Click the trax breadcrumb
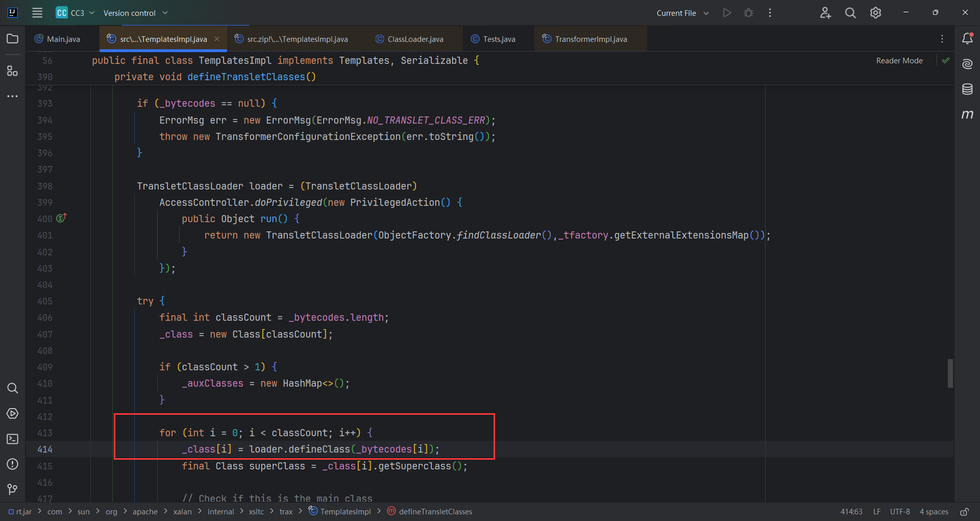This screenshot has width=980, height=521. point(286,511)
